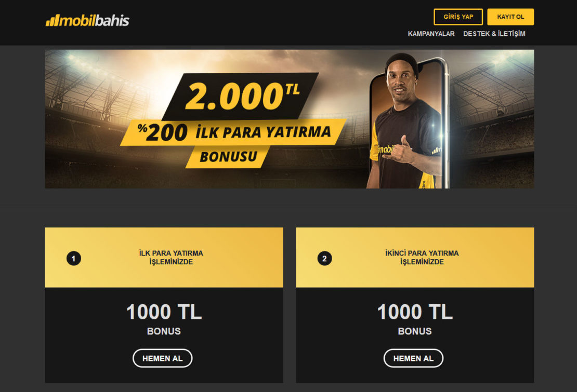Select the İLK PARA YATIRMA İŞLEMİNİZDE card header
The image size is (577, 392).
(164, 257)
